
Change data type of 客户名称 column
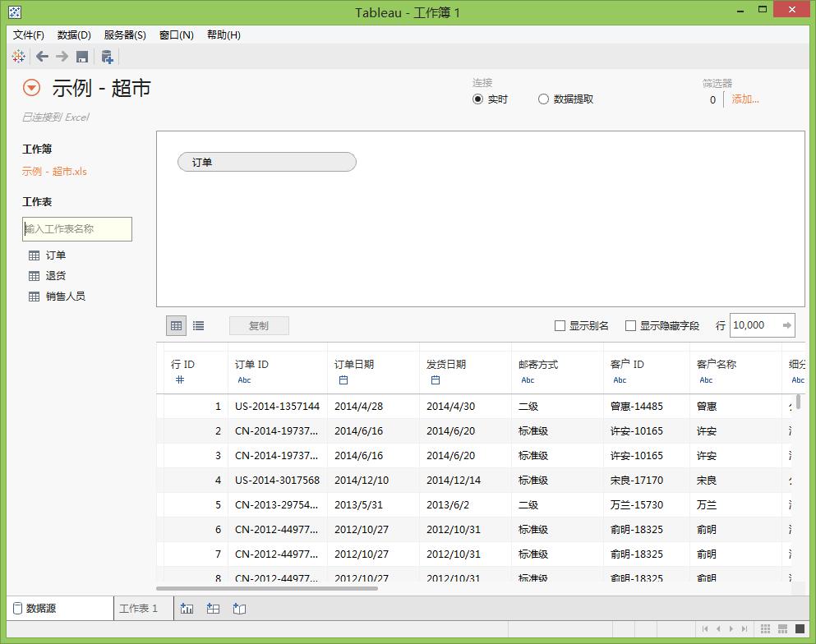(706, 380)
